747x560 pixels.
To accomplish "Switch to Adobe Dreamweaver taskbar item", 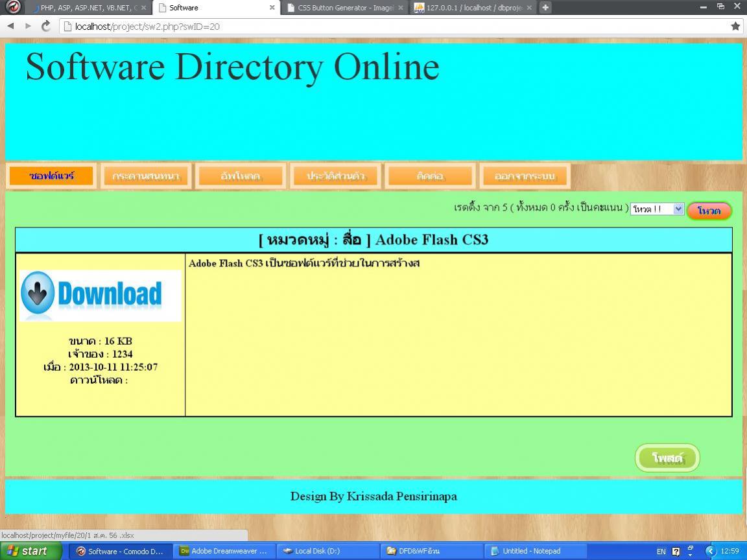I will tap(224, 551).
